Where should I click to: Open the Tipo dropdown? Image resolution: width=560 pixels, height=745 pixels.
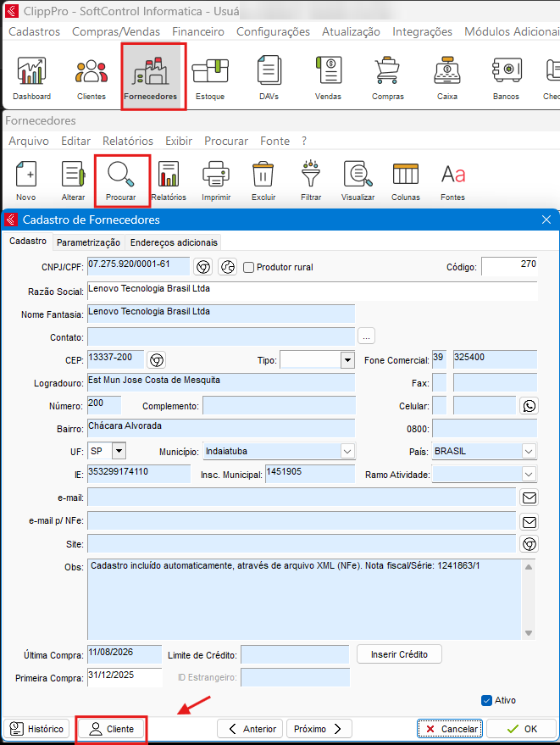(347, 360)
